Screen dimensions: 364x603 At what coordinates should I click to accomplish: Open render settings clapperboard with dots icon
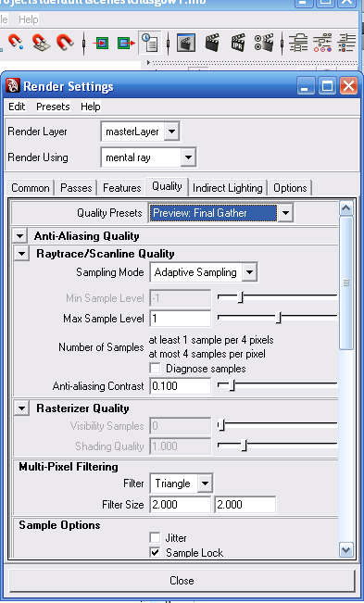[x=264, y=43]
